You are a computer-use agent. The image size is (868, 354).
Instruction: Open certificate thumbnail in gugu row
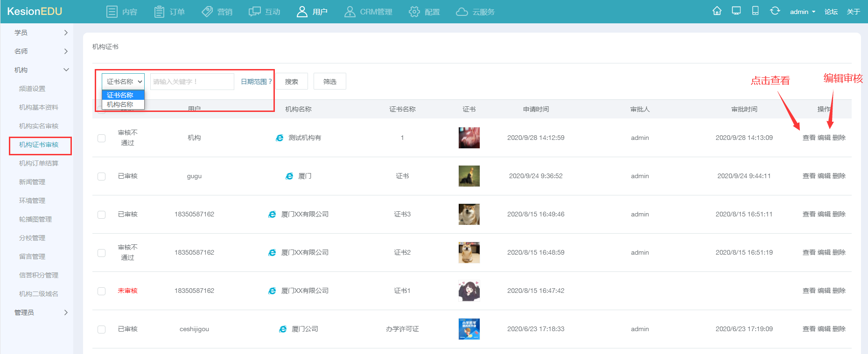pyautogui.click(x=469, y=176)
